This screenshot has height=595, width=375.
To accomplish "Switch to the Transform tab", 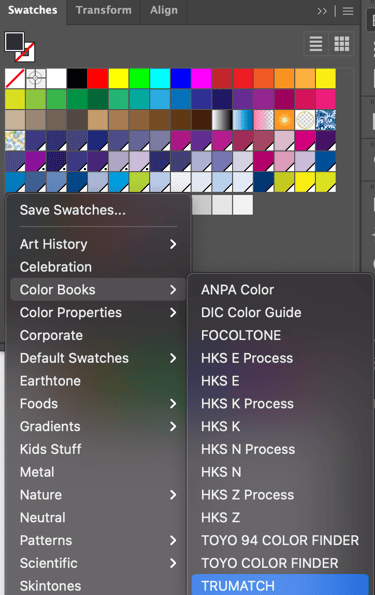I will click(103, 10).
